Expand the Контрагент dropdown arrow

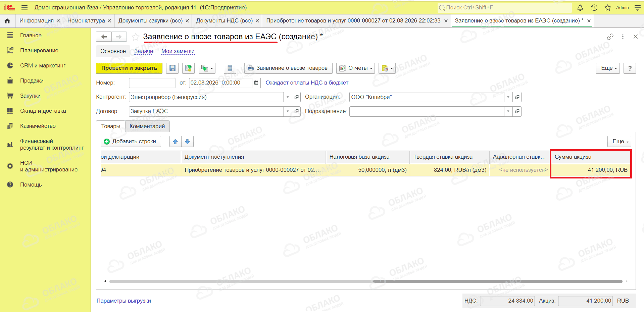click(x=288, y=97)
